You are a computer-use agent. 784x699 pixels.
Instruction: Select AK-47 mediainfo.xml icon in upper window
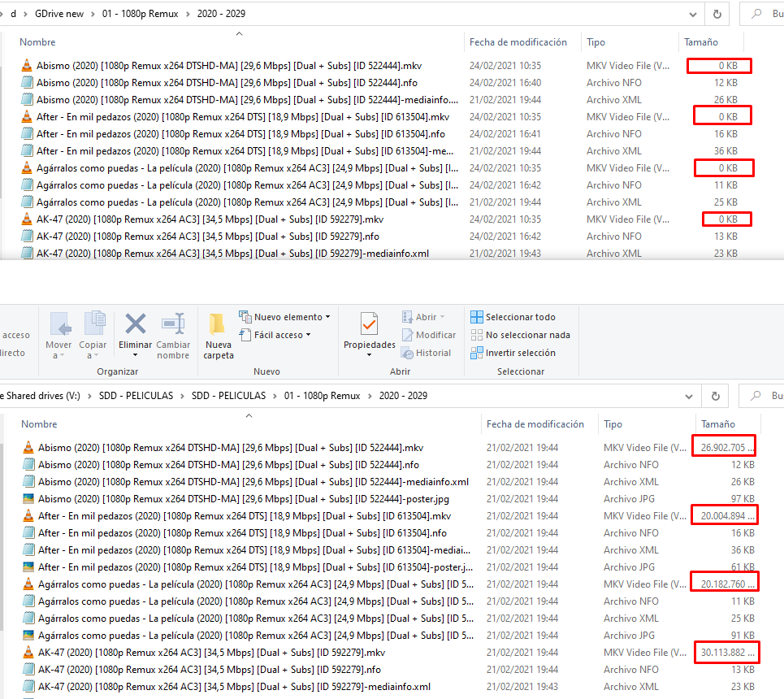(x=28, y=253)
